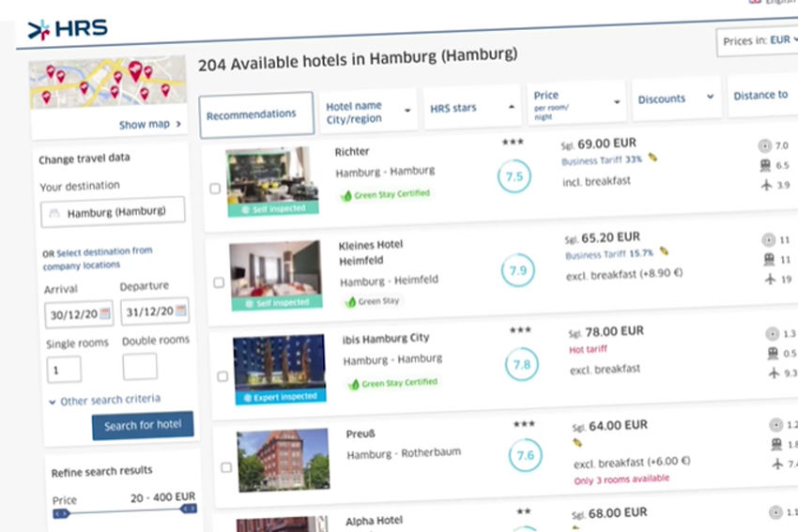Open the departure date calendar icon
The height and width of the screenshot is (532, 798).
click(x=180, y=311)
